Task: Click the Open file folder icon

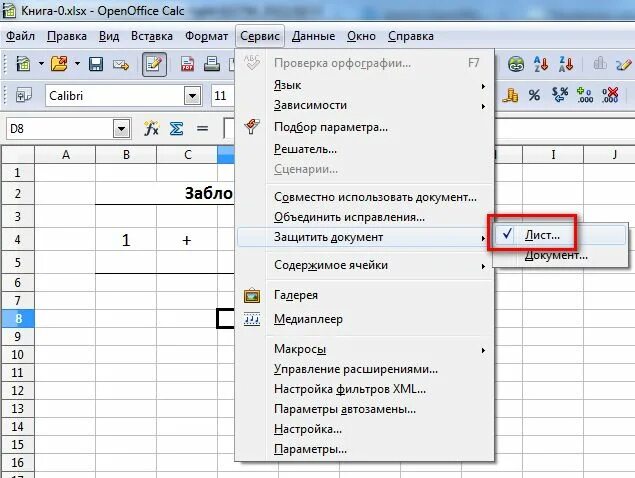Action: (x=60, y=64)
